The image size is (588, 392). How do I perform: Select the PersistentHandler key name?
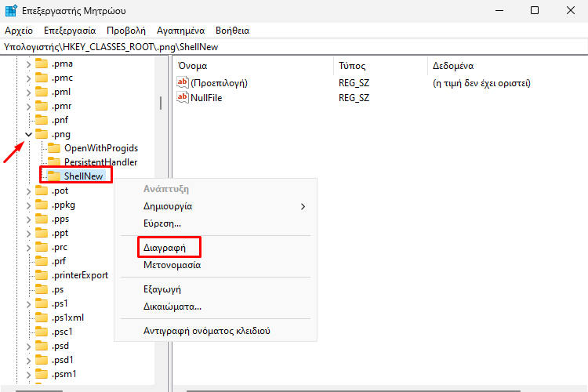[x=101, y=162]
